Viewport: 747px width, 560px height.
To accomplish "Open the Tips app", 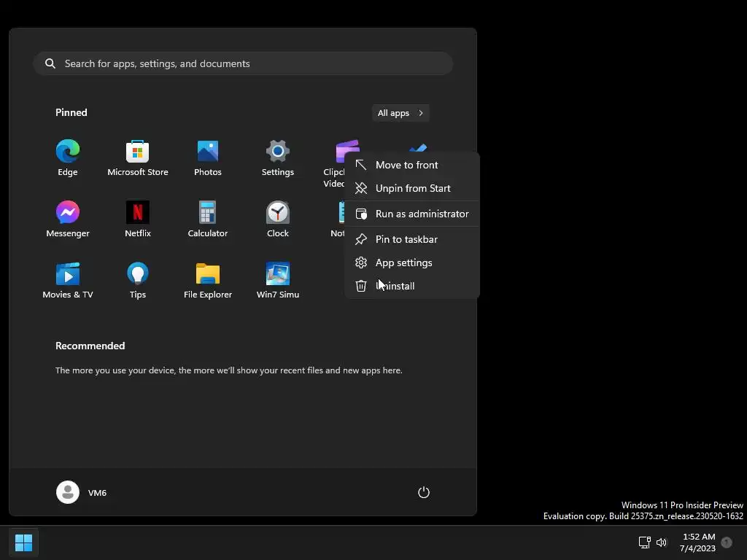I will click(138, 281).
